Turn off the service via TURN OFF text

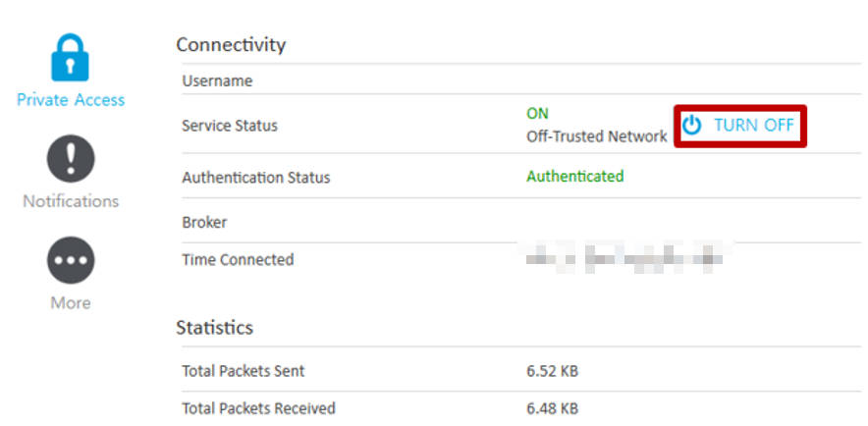point(753,126)
